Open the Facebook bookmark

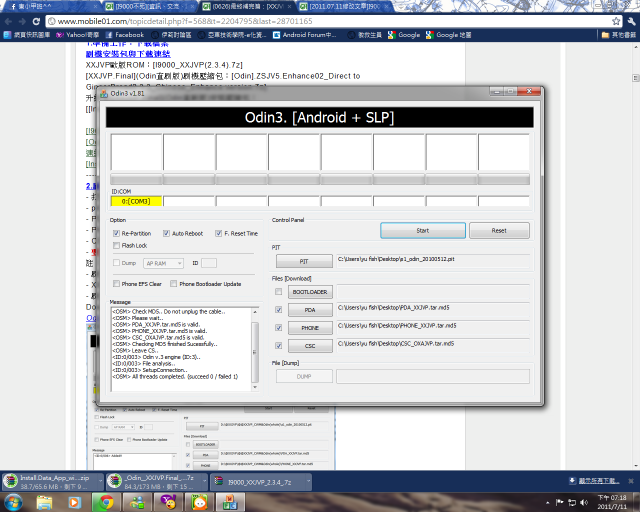tap(125, 35)
